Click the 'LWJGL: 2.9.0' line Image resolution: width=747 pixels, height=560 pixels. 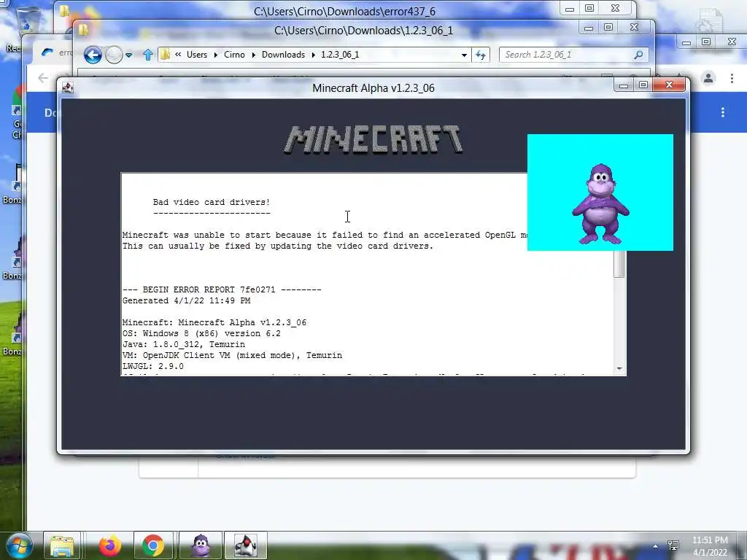[x=153, y=366]
